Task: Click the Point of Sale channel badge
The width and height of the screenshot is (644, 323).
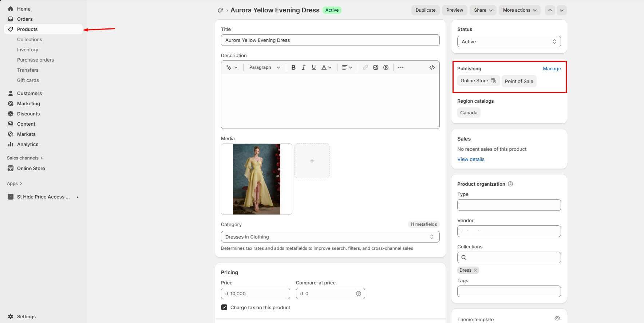Action: tap(519, 81)
